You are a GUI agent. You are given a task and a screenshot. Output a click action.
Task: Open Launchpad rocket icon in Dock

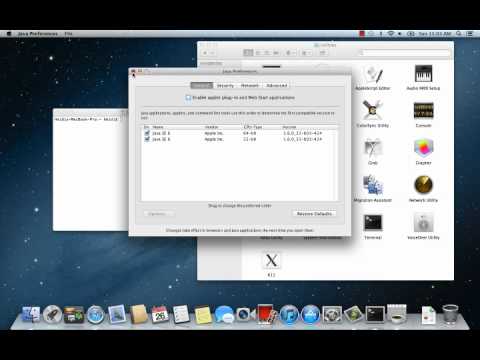(x=52, y=314)
